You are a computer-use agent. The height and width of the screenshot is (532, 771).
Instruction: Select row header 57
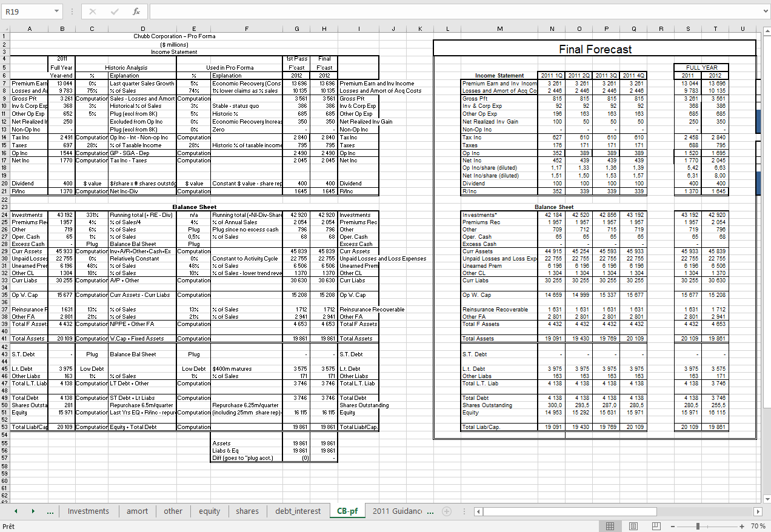5,458
